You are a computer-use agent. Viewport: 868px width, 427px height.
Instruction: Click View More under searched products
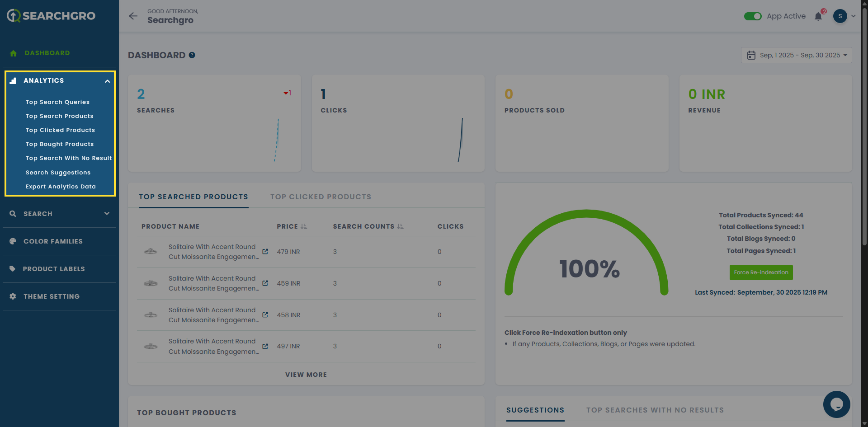306,375
